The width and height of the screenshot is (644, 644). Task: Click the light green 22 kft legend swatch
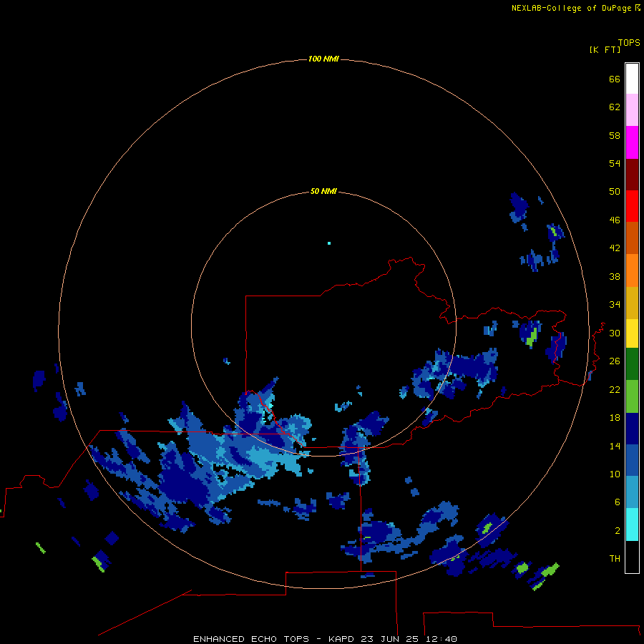coord(632,396)
